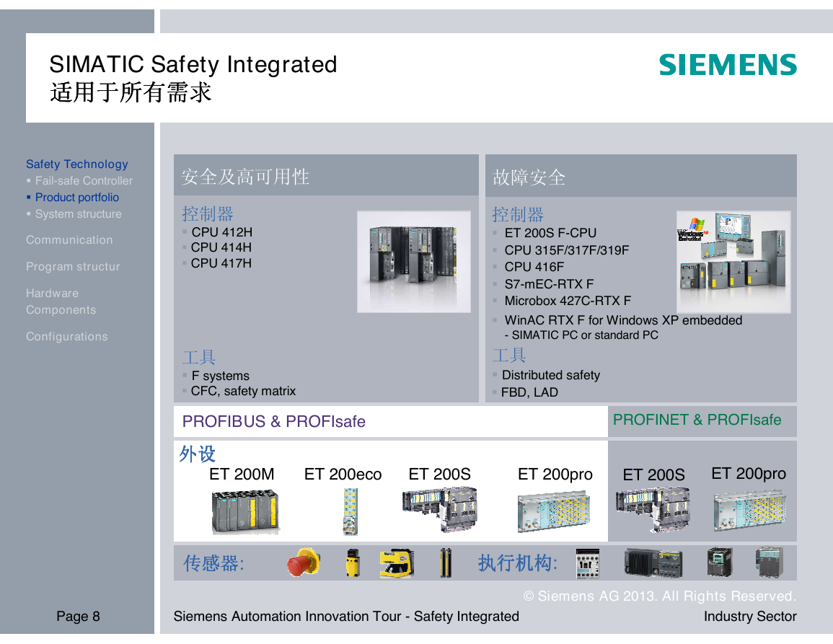833x644 pixels.
Task: Select the CPU 417H entry
Action: click(x=221, y=263)
